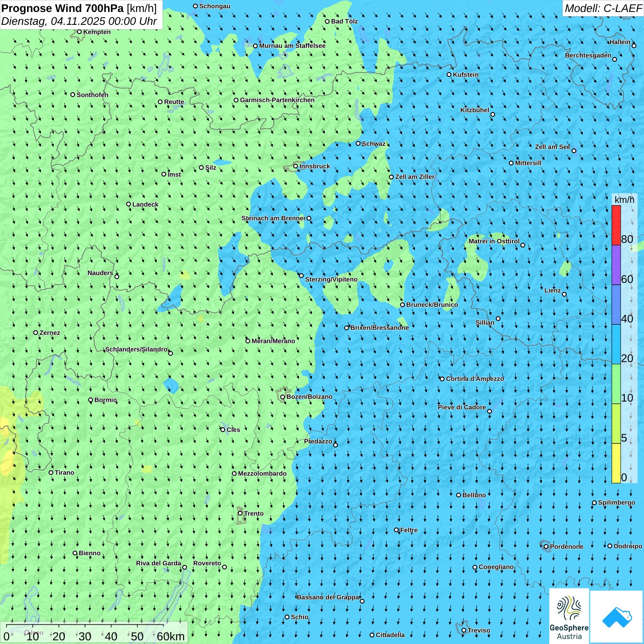The height and width of the screenshot is (644, 644).
Task: Select the Zernez location label
Action: [50, 333]
